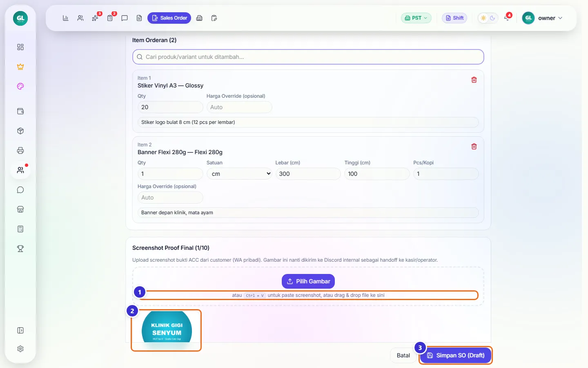Open the store front icon in sidebar
The height and width of the screenshot is (368, 588).
(x=20, y=209)
